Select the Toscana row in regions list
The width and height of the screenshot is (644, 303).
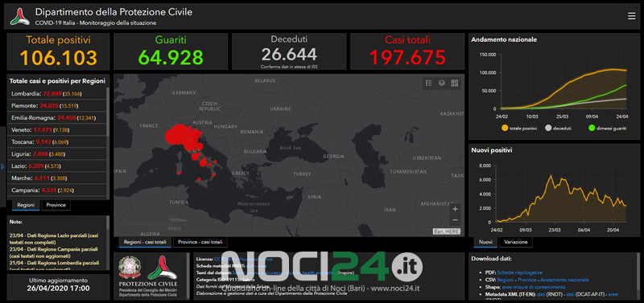pyautogui.click(x=57, y=142)
